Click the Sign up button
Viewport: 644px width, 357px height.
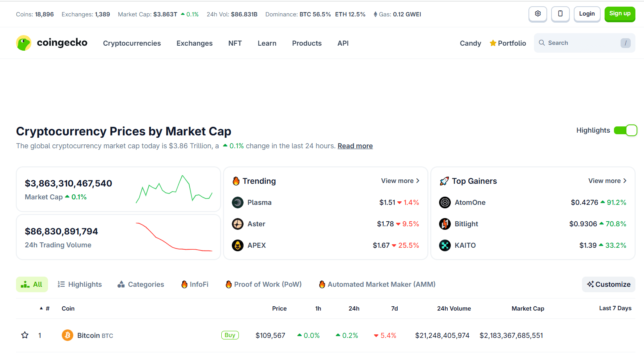(x=620, y=14)
